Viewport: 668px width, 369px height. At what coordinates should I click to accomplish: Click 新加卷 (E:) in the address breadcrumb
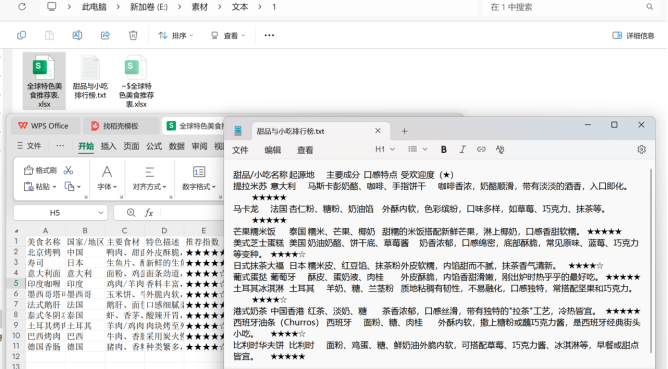point(149,7)
